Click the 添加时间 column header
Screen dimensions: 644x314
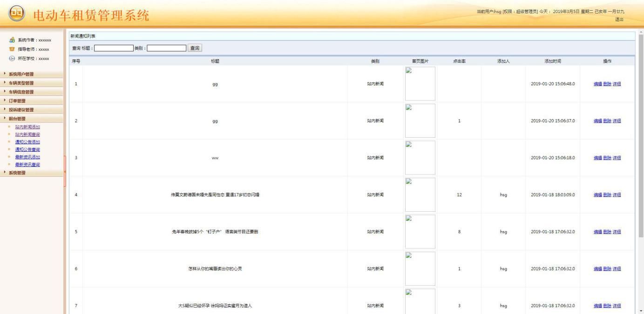(x=553, y=61)
